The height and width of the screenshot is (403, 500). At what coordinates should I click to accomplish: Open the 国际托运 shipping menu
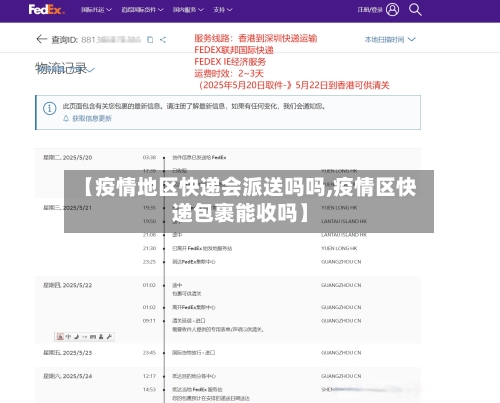96,10
